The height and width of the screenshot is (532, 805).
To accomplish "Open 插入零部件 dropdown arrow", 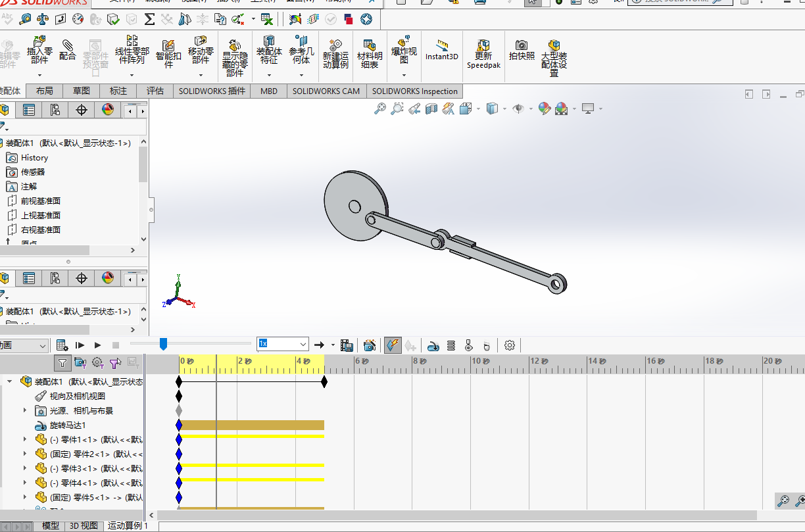I will 39,76.
